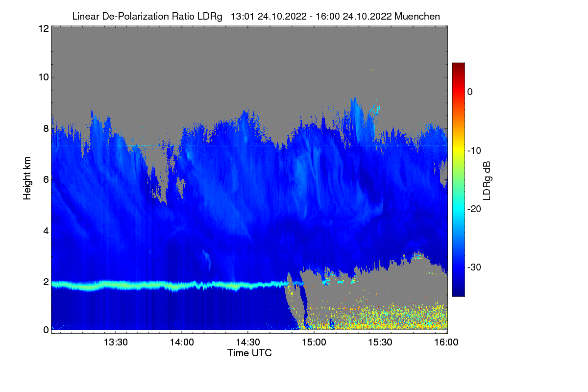Click the dark red top of the colorbar

(458, 66)
